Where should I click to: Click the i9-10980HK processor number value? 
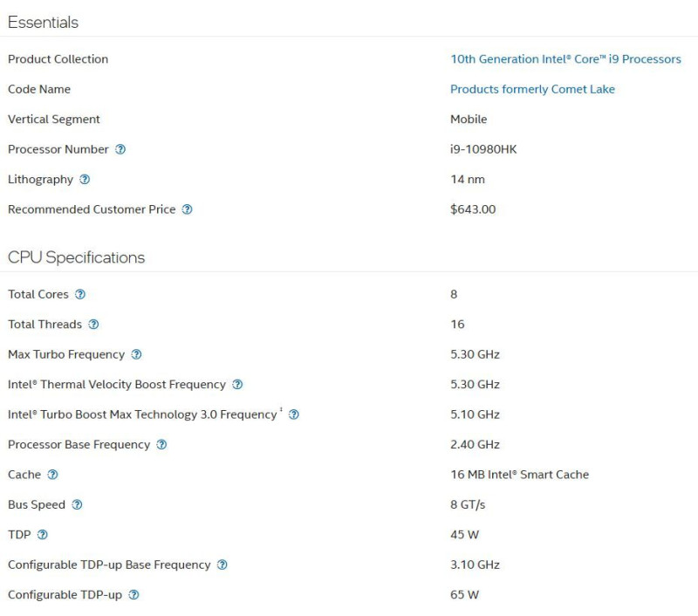pyautogui.click(x=483, y=149)
